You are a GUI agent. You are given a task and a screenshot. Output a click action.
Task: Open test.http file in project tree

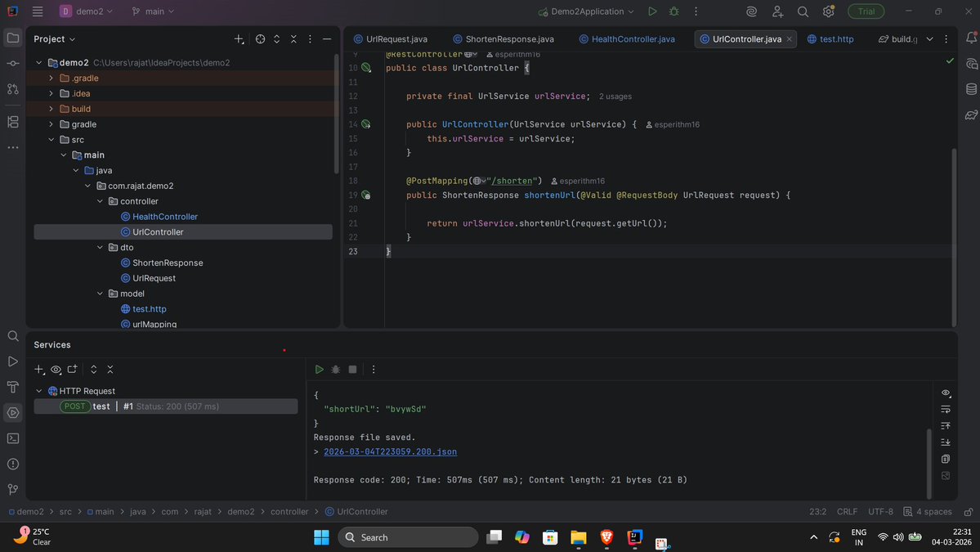click(x=150, y=309)
